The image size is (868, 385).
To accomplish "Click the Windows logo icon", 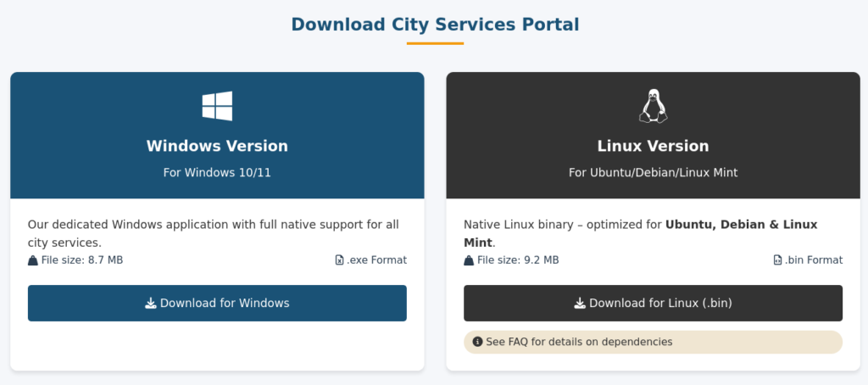I will (x=217, y=106).
